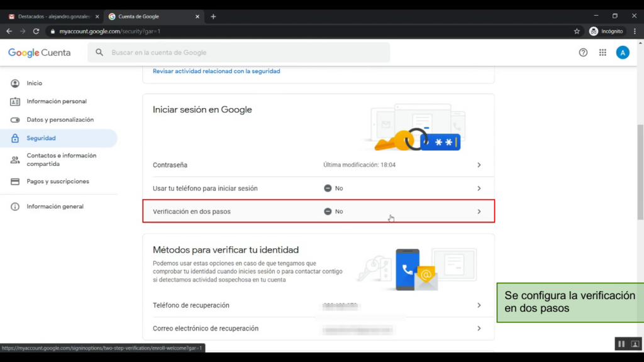This screenshot has width=644, height=362.
Task: Open the account avatar A
Action: tap(623, 53)
